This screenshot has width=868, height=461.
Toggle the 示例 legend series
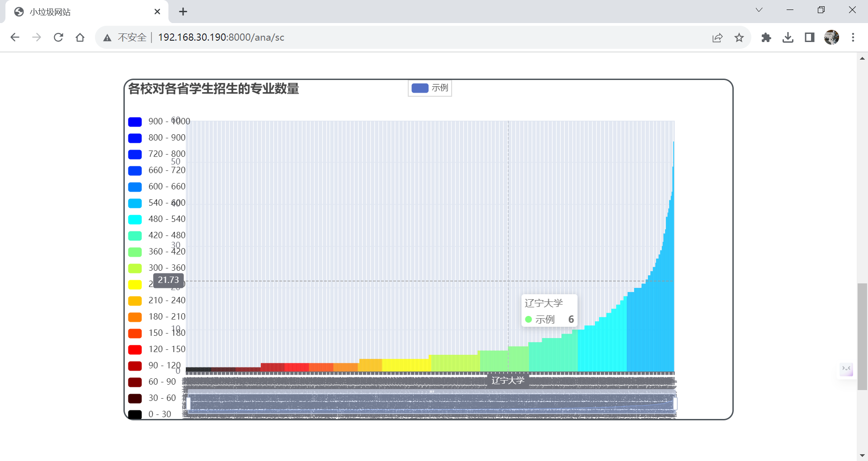(430, 88)
